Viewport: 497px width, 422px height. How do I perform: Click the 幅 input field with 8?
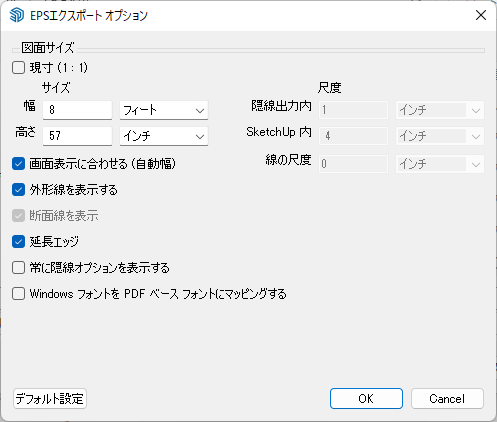77,110
